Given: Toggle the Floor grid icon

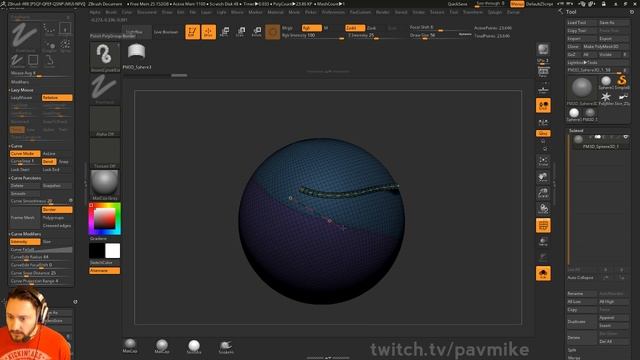Looking at the screenshot, I should click(543, 89).
